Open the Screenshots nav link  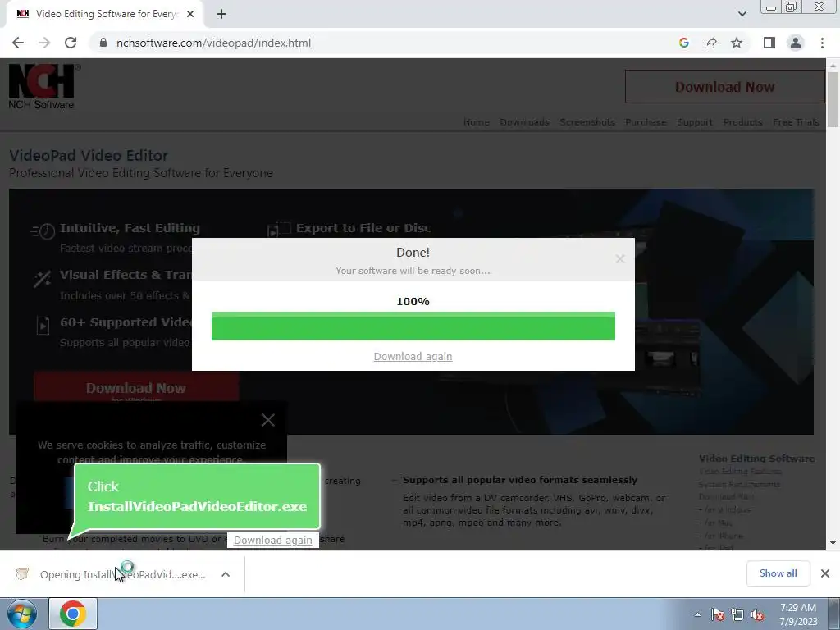pos(587,122)
